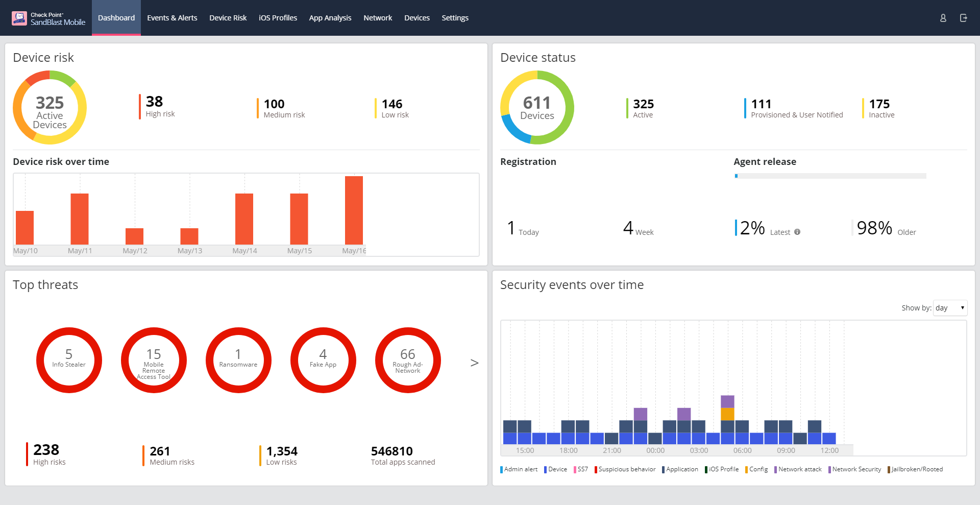
Task: Click the May/16 bar in risk chart
Action: pos(354,210)
